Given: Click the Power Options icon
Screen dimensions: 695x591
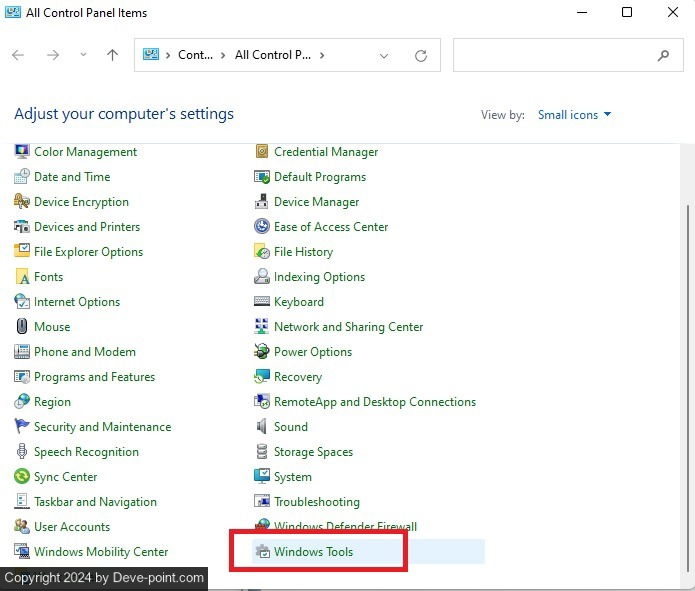Looking at the screenshot, I should click(262, 352).
